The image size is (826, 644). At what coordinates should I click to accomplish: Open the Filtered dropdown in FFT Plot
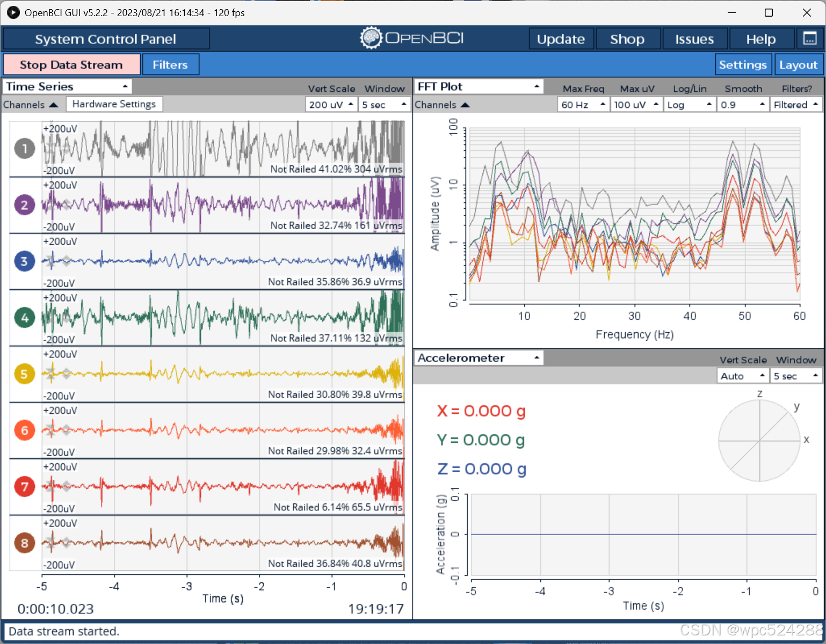pos(795,105)
